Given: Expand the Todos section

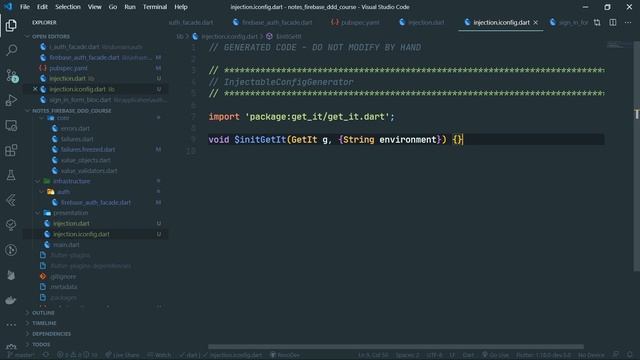Looking at the screenshot, I should point(41,344).
